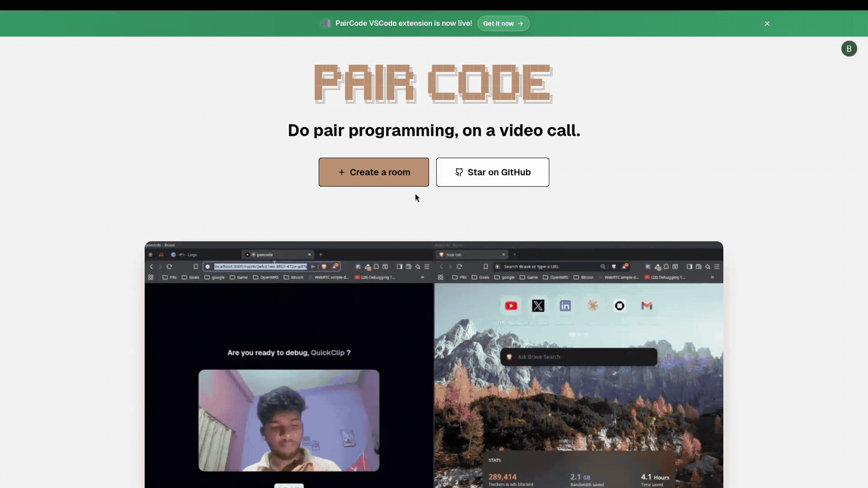This screenshot has width=868, height=488.
Task: Click the reload page icon in the browser
Action: point(169,267)
